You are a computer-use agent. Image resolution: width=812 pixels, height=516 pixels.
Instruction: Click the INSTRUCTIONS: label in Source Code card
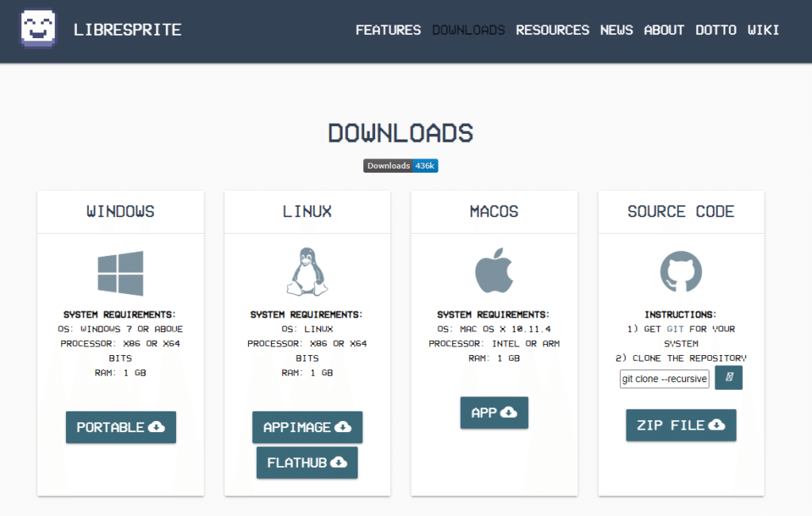click(680, 315)
